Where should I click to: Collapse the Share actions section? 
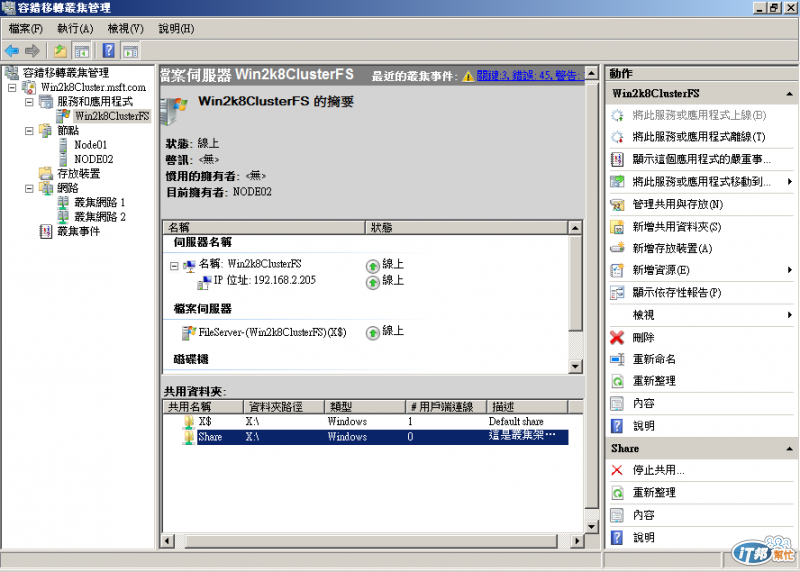click(789, 449)
